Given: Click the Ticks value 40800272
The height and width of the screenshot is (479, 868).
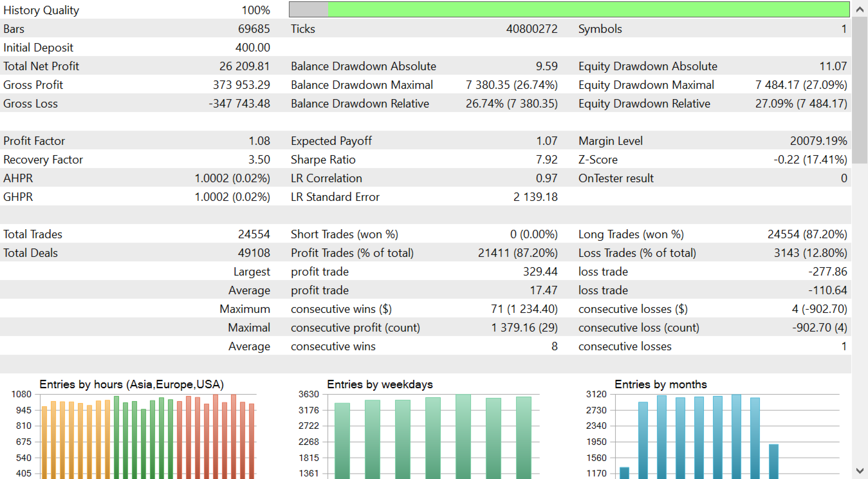Looking at the screenshot, I should (x=532, y=29).
